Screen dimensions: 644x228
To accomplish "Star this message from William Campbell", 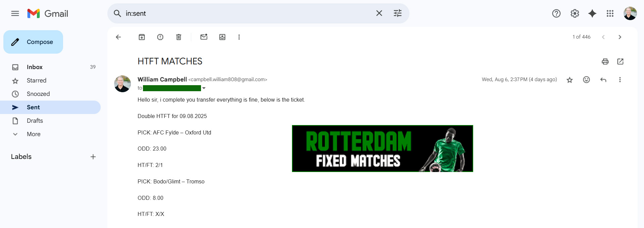I will [x=569, y=80].
